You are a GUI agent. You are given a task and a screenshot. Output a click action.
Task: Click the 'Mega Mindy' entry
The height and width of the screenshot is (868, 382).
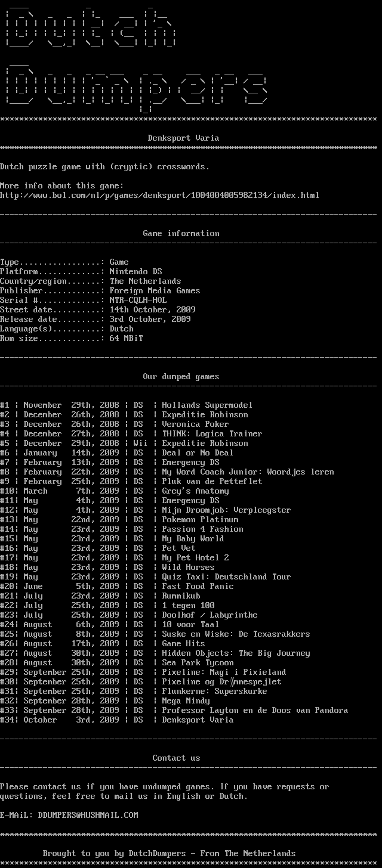click(x=186, y=700)
